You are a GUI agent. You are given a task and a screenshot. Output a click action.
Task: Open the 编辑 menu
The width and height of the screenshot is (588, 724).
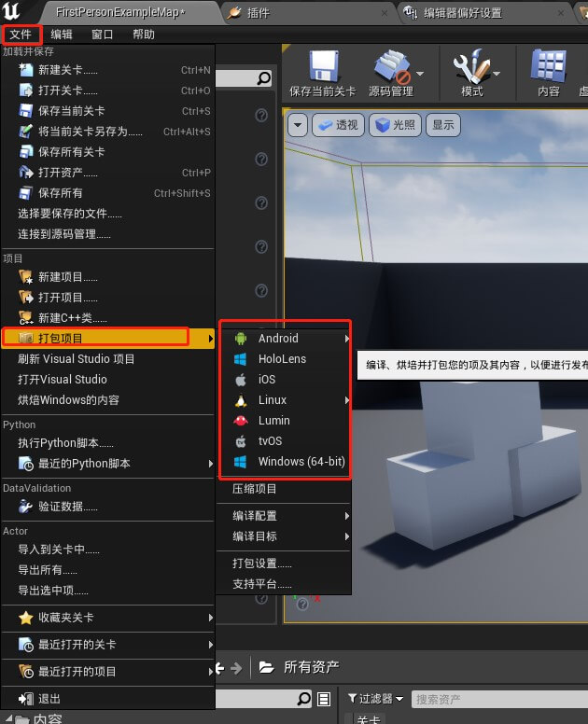62,35
